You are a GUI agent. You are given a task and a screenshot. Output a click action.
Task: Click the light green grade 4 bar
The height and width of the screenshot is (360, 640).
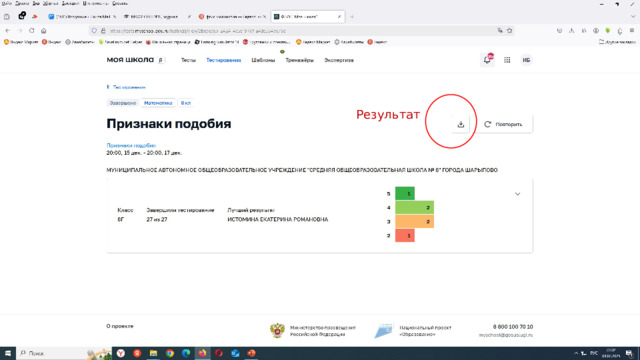pos(414,207)
